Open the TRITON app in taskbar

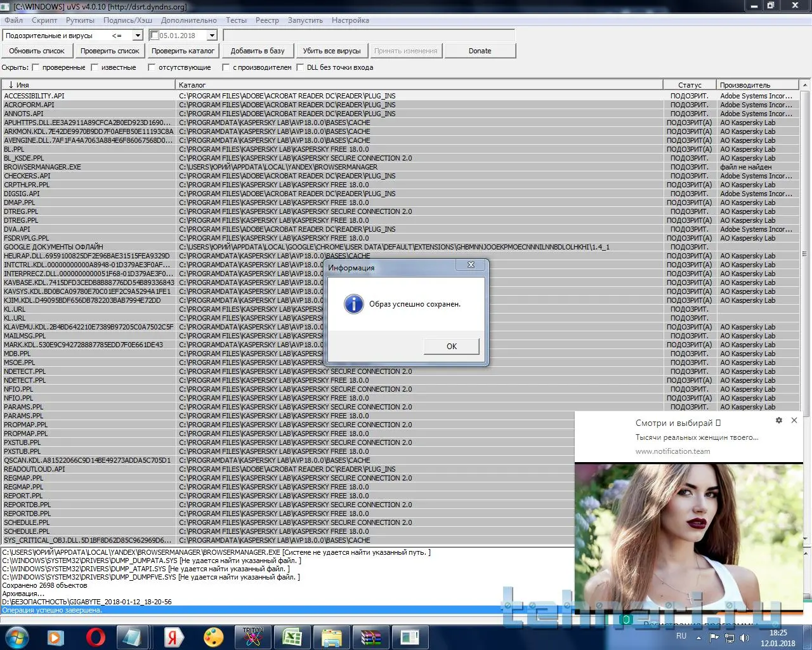(252, 637)
